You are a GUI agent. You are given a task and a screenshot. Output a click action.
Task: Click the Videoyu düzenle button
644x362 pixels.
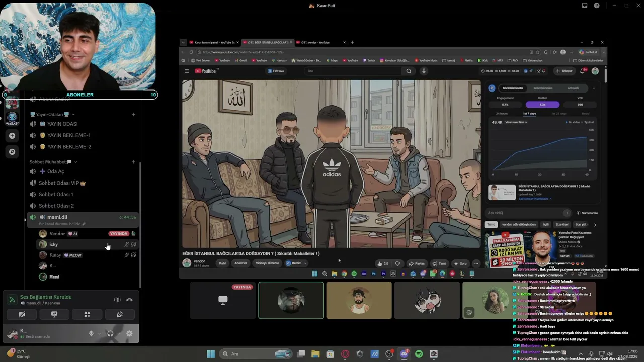tap(267, 263)
